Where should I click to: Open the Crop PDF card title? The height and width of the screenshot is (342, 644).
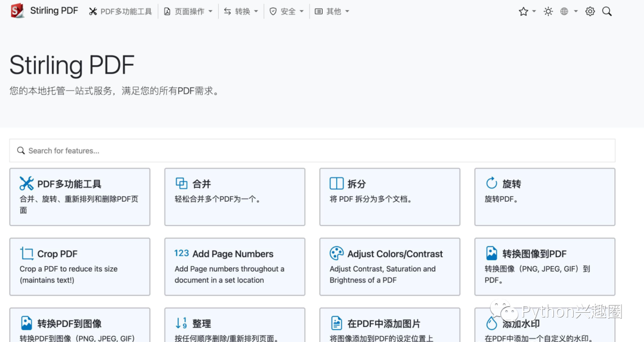tap(57, 254)
